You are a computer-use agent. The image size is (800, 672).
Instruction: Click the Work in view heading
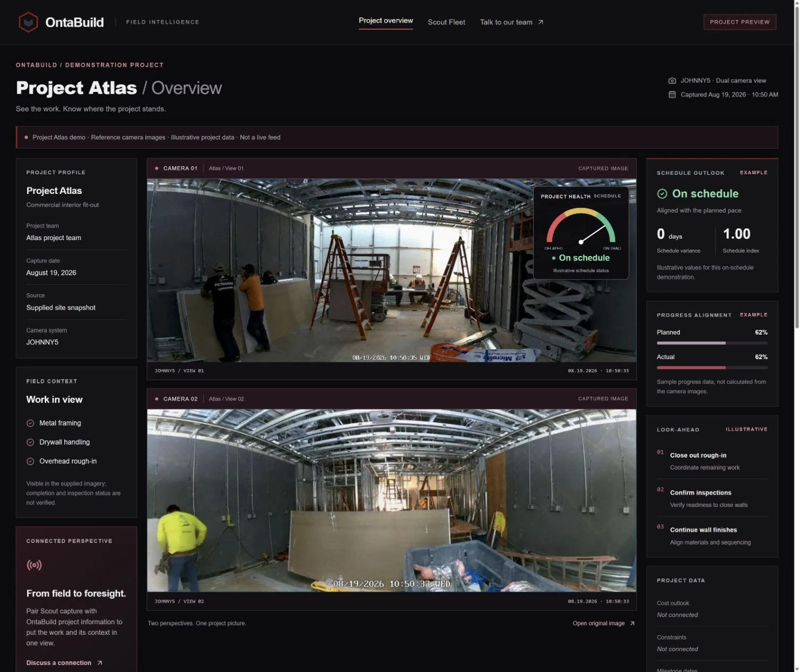coord(54,400)
